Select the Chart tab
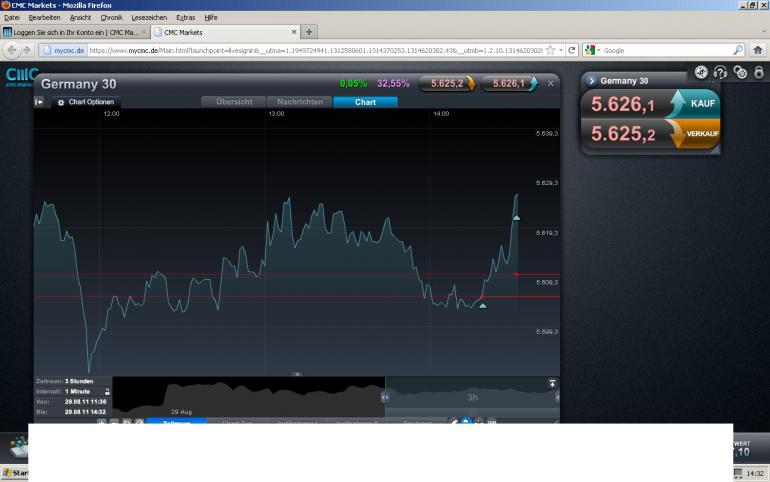770x482 pixels. [x=365, y=102]
